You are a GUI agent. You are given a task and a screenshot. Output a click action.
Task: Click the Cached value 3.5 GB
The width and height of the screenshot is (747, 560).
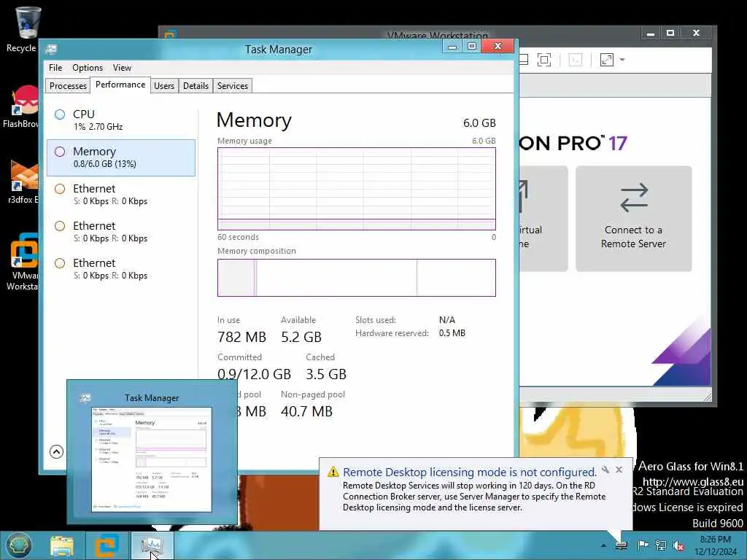tap(326, 374)
